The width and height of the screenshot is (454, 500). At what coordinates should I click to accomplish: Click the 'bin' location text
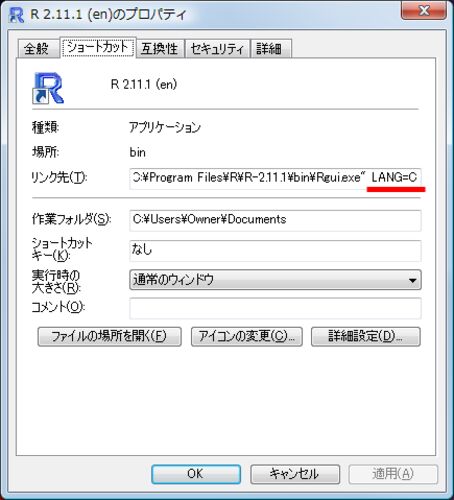[x=137, y=153]
